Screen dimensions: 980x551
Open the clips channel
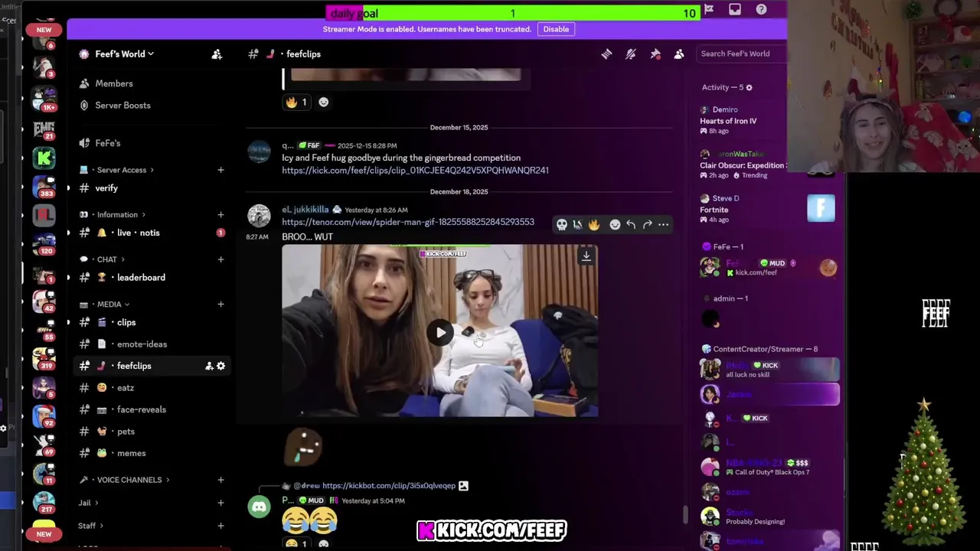point(126,322)
